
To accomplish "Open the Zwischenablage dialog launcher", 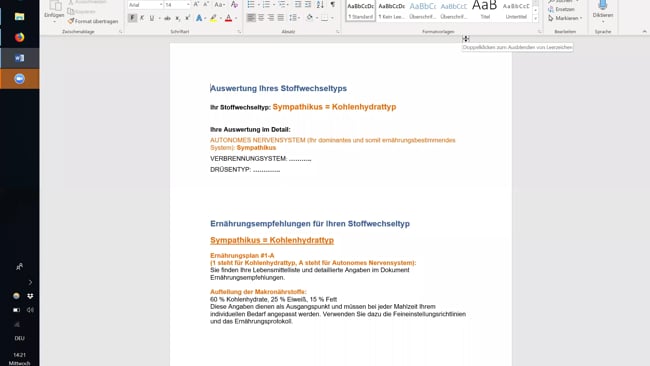I will click(x=120, y=32).
